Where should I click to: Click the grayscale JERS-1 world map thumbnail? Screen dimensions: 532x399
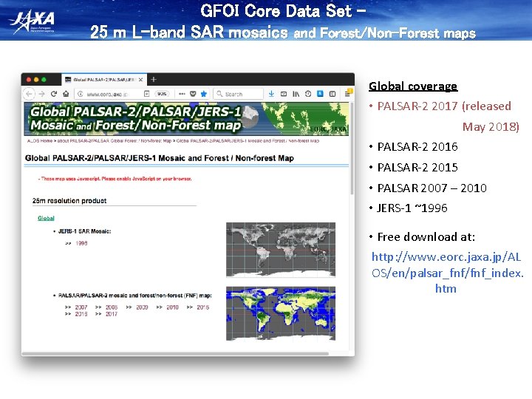click(281, 250)
